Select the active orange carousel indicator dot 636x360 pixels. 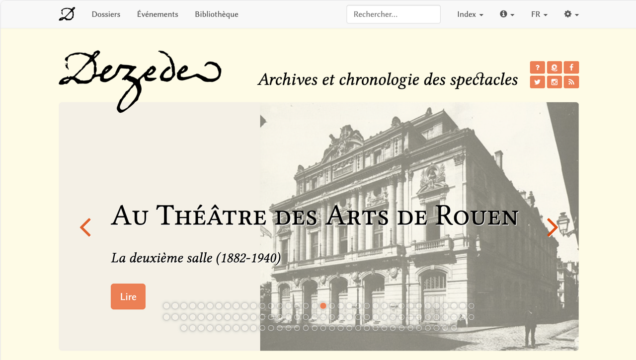[323, 306]
